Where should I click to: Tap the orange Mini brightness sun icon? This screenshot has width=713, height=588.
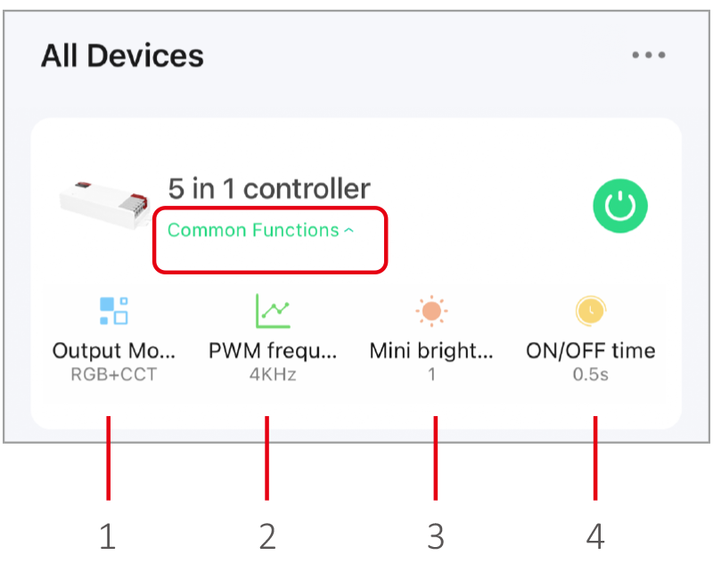431,311
